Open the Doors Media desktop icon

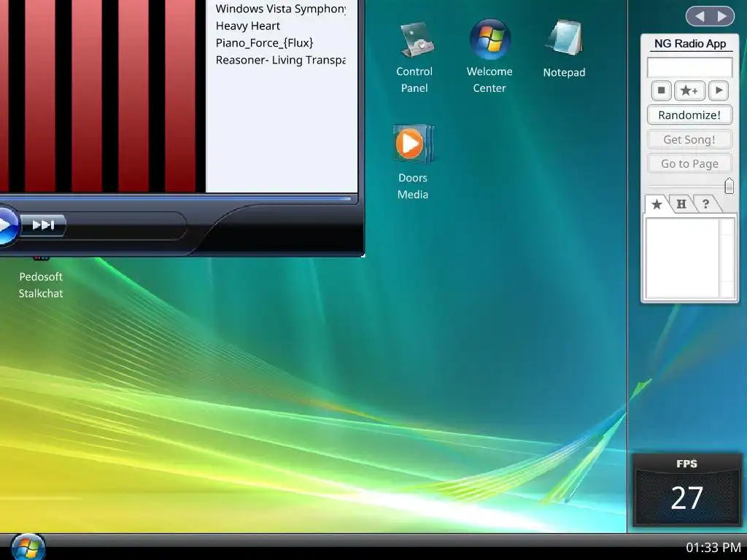[413, 162]
